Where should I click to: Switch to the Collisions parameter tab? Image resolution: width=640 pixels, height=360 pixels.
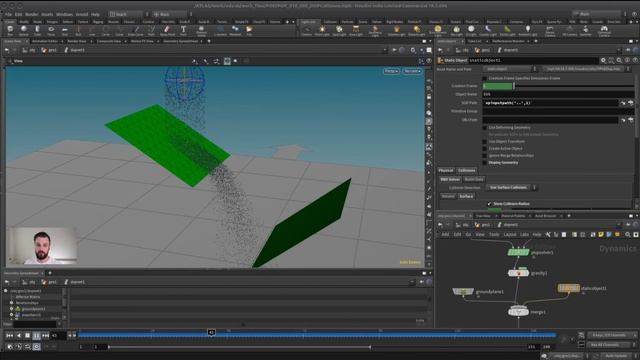[467, 171]
